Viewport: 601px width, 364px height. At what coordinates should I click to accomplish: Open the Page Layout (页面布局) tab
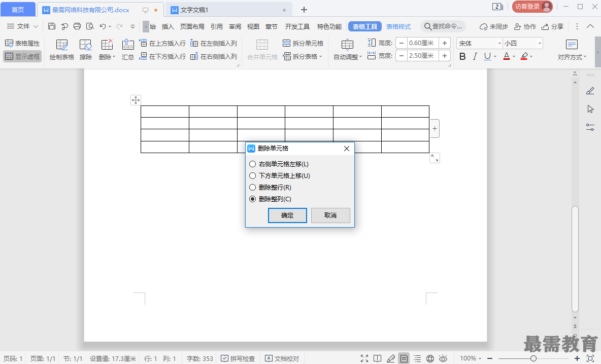(x=192, y=26)
